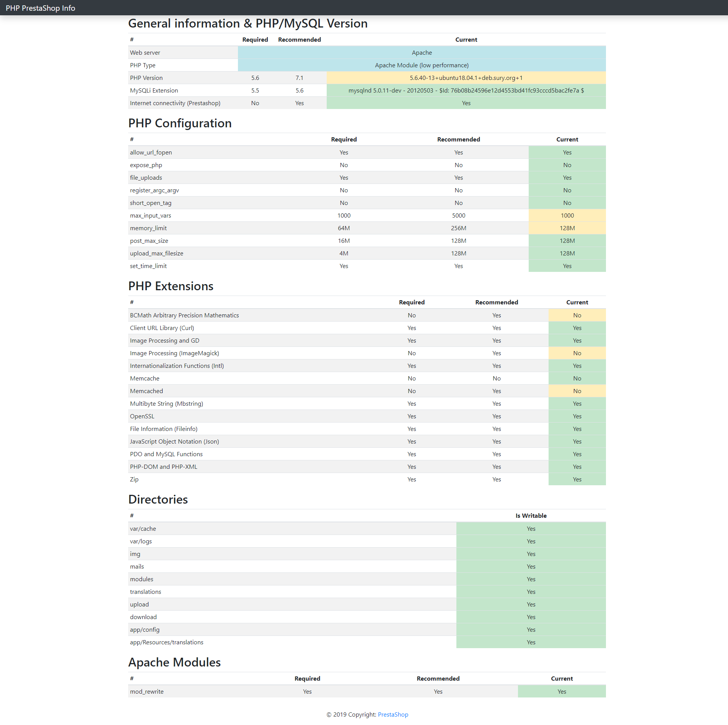Select the max_input_vars current value cell

tap(567, 215)
